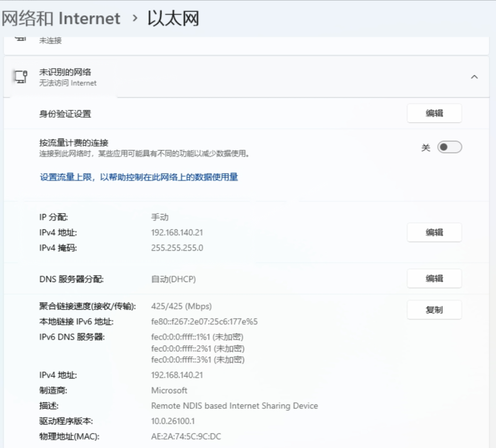Click the 自动(DHCP) DNS value
Screen dimensions: 496x448
pyautogui.click(x=173, y=279)
